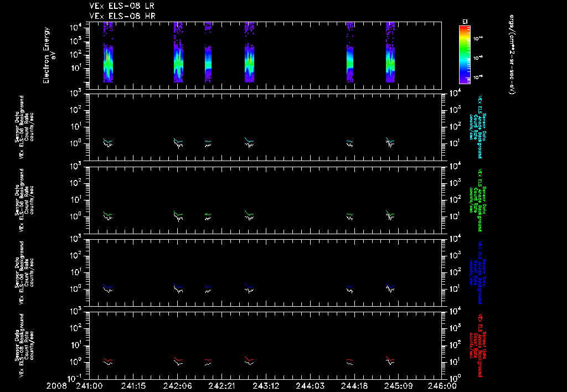Click the "241:00" time tick label
567x392 pixels.
pos(89,386)
